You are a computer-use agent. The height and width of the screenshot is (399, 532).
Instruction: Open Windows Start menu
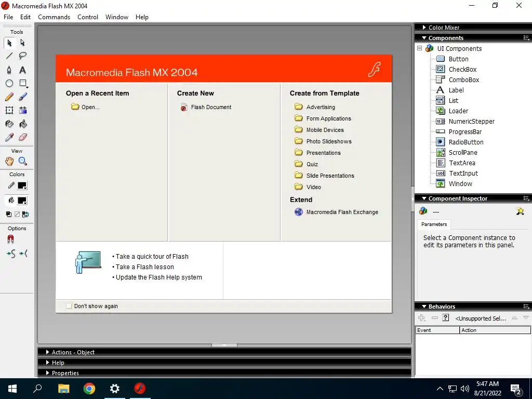[x=12, y=389]
